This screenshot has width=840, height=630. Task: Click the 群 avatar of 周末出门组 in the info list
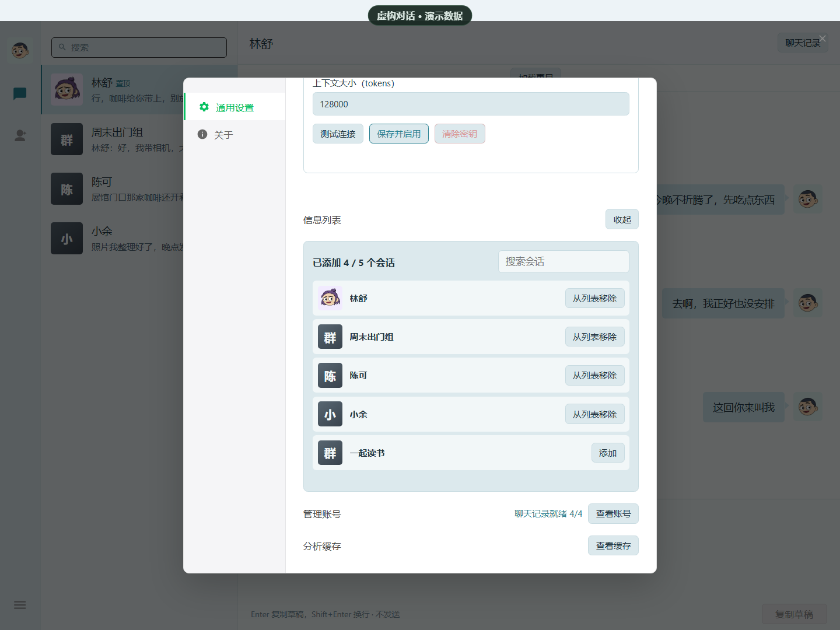click(x=330, y=337)
